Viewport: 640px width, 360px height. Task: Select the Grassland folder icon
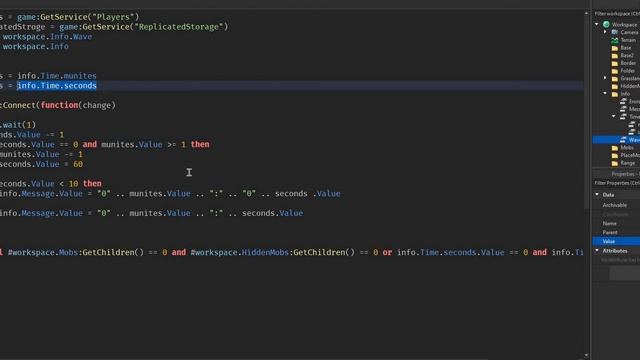615,78
